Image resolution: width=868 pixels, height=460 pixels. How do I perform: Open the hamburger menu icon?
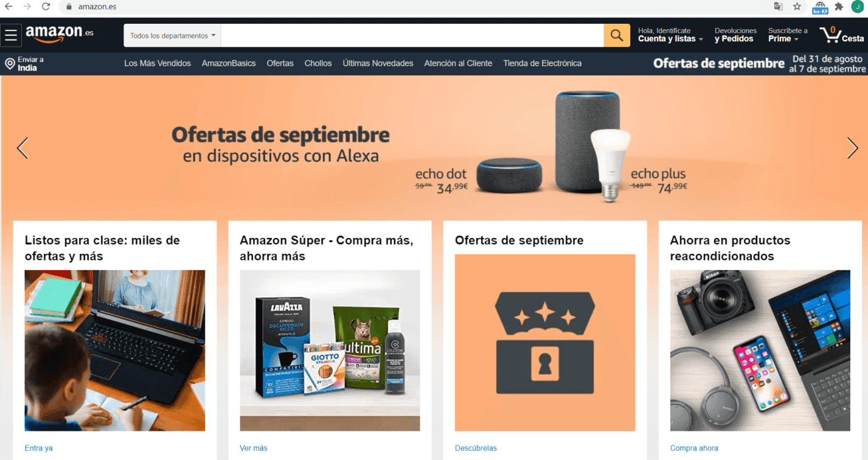(x=11, y=35)
